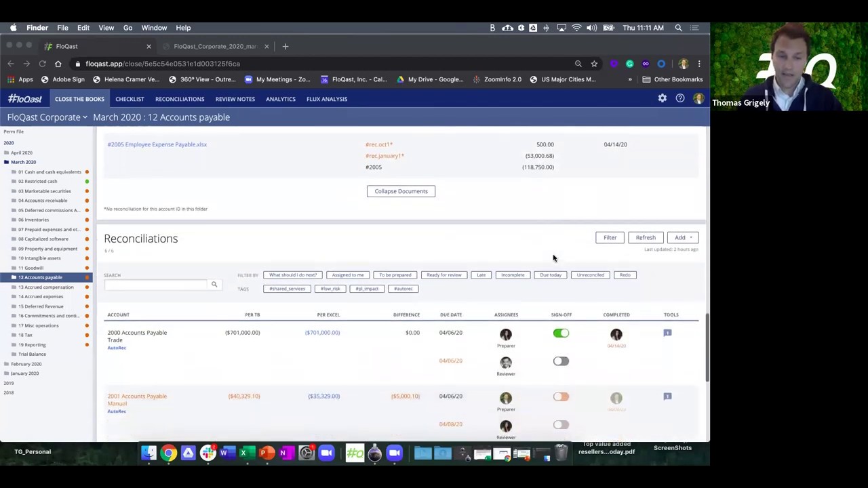Click reviewer avatar for 2000 Accounts Payable Trade
868x488 pixels.
pyautogui.click(x=506, y=363)
